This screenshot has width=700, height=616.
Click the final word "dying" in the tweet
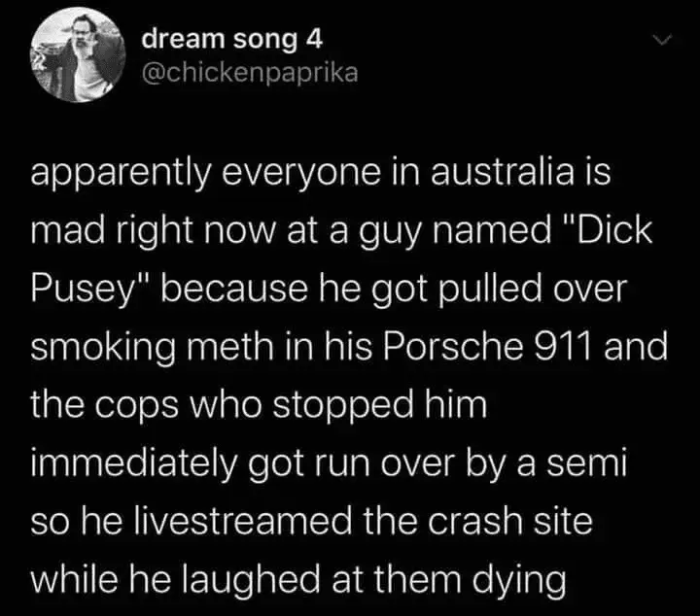519,580
